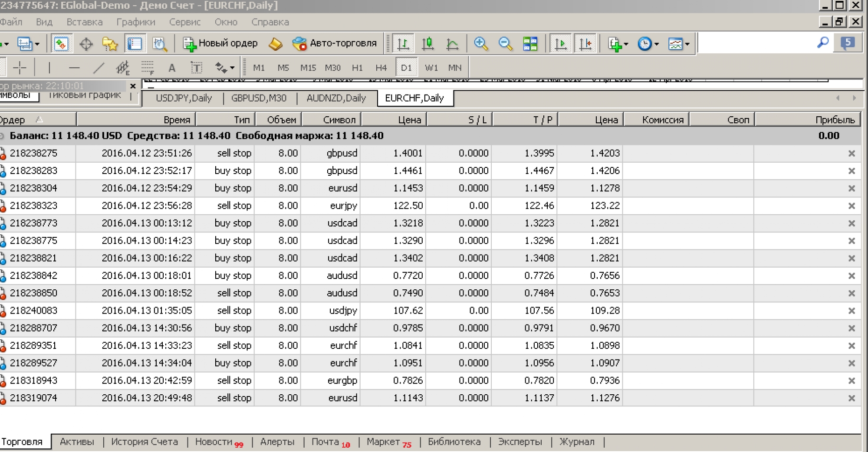Image resolution: width=868 pixels, height=452 pixels.
Task: Click the toolbar search input field
Action: (x=755, y=43)
